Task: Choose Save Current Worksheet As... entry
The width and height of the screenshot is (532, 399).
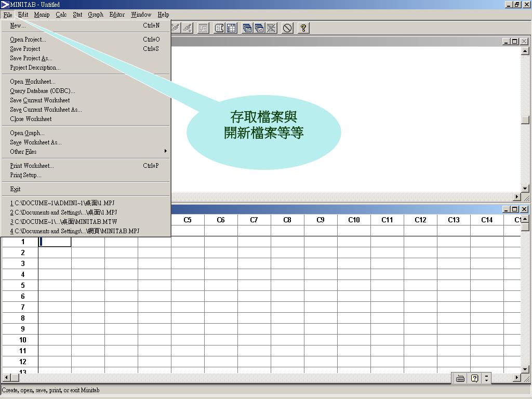Action: pyautogui.click(x=86, y=110)
